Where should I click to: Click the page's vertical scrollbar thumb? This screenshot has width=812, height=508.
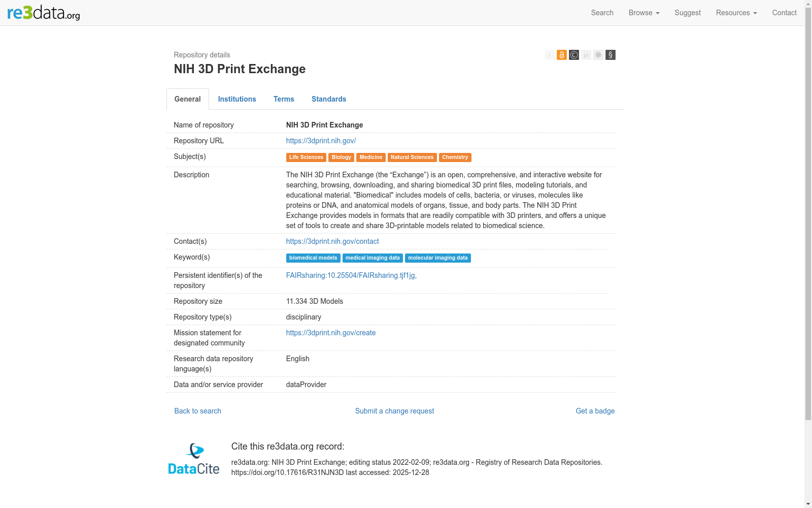(808, 213)
